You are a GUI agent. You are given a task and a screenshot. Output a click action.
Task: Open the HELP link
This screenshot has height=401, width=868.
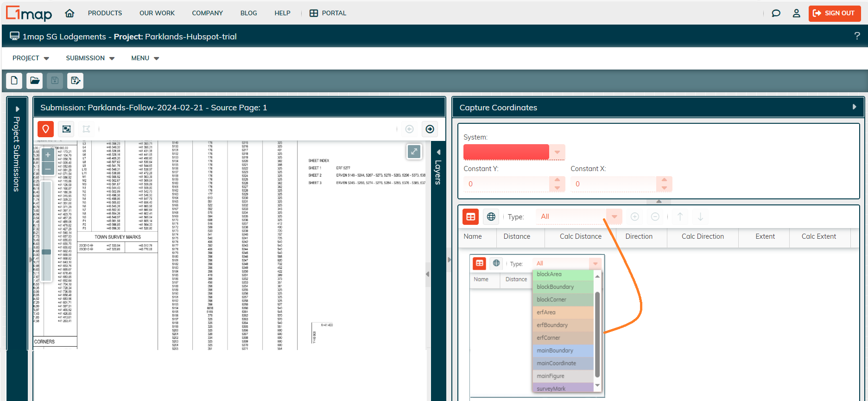[x=282, y=13]
